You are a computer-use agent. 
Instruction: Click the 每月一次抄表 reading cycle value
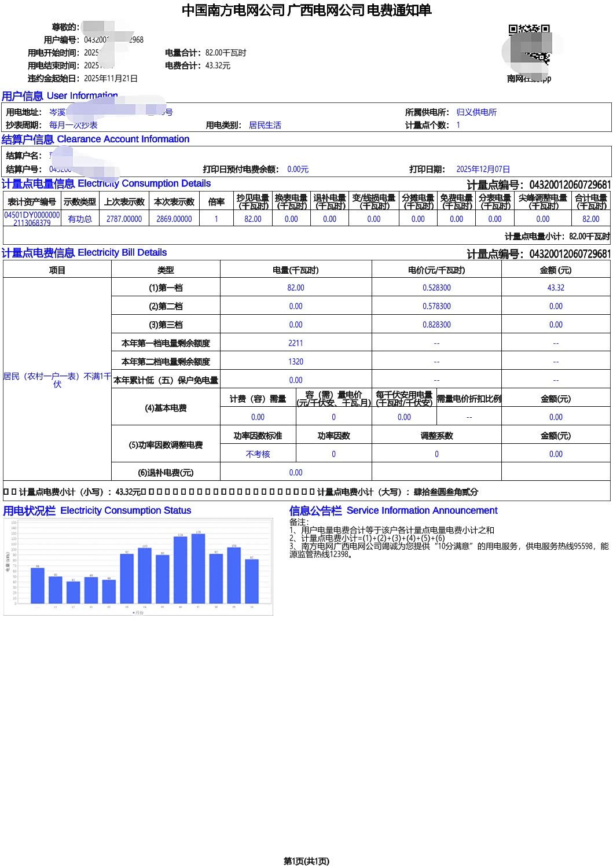(74, 125)
